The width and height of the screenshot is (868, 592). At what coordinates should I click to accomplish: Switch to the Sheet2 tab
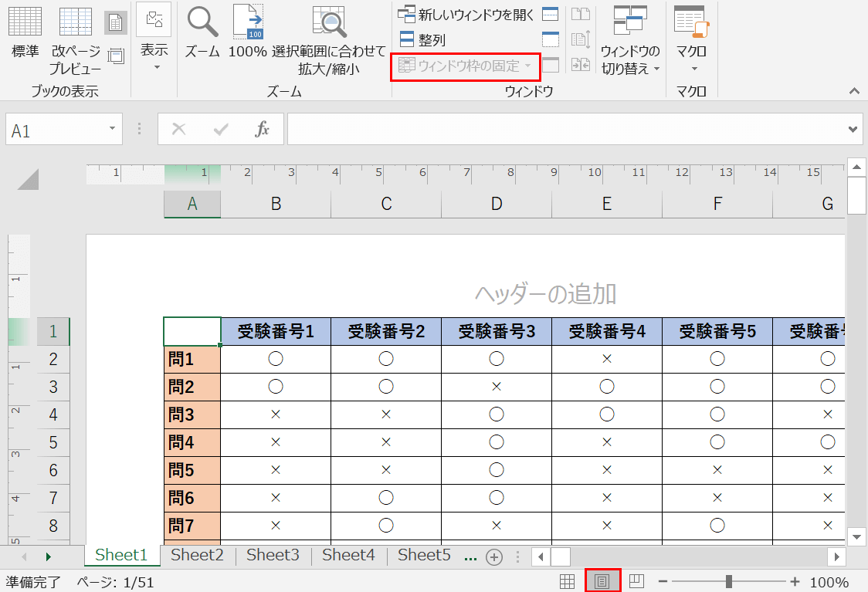[197, 555]
